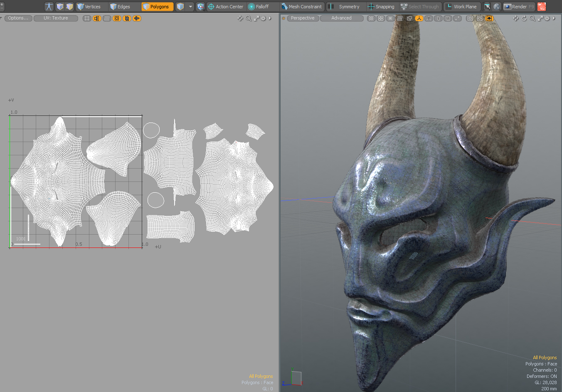Expand the UV viewport arrow menu
Screen dimensions: 562x392
click(270, 18)
